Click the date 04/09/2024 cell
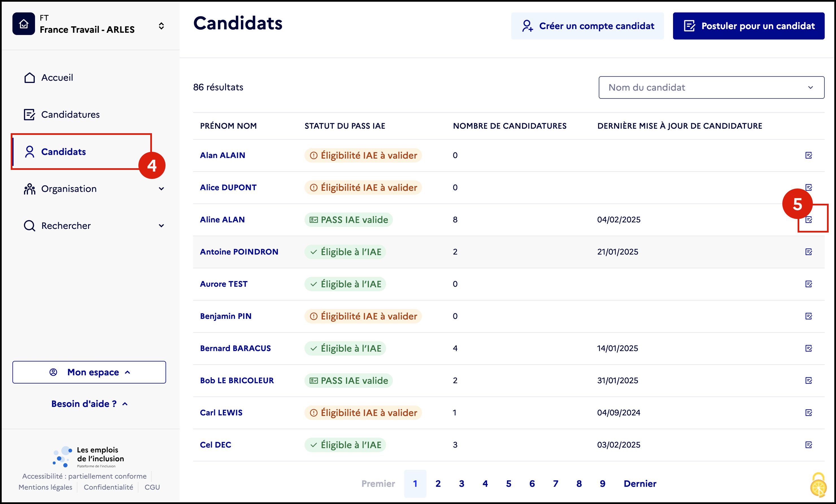Screen dimensions: 836x504 tap(619, 413)
